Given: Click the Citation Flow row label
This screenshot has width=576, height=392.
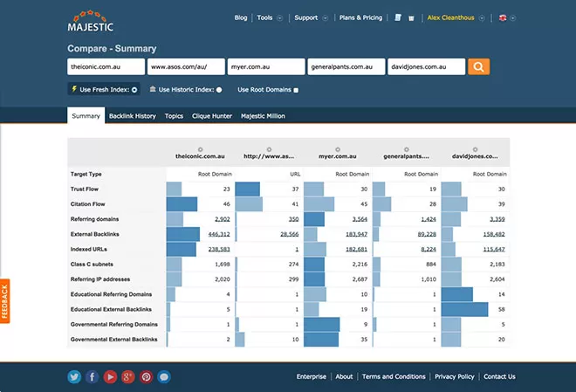Looking at the screenshot, I should point(88,204).
